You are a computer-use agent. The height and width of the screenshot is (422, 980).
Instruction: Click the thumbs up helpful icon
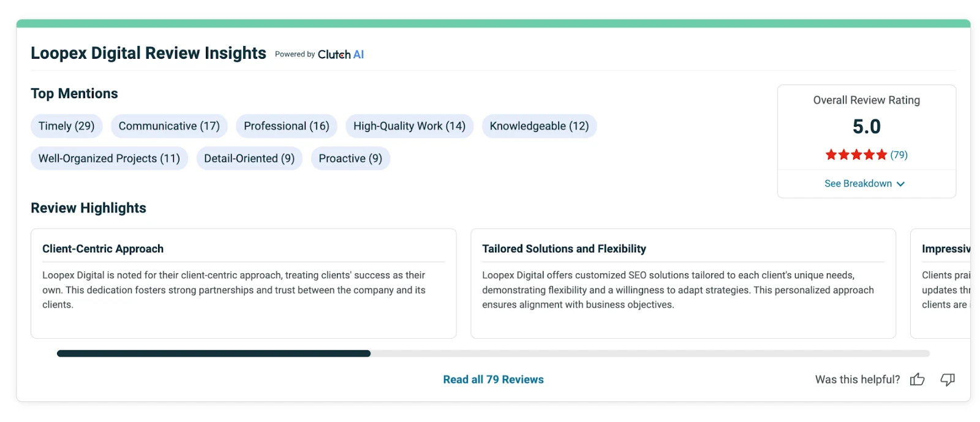(917, 380)
